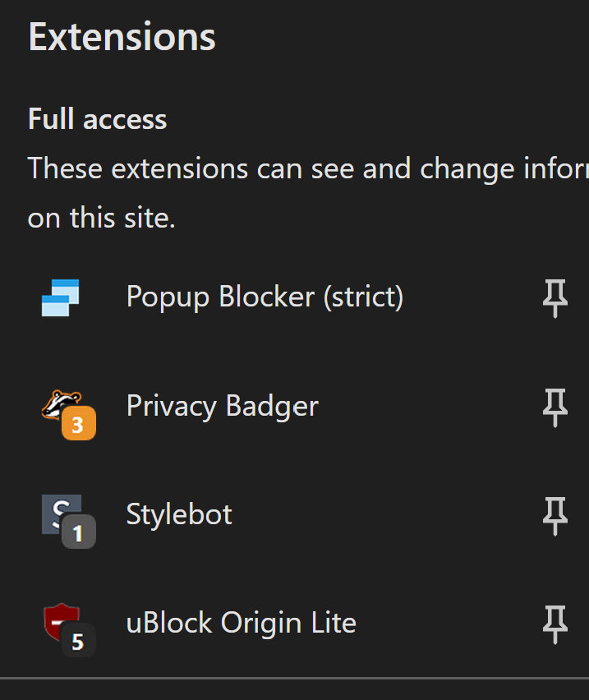The width and height of the screenshot is (589, 700).
Task: Click the divider line below uBlock Origin Lite
Action: click(294, 679)
